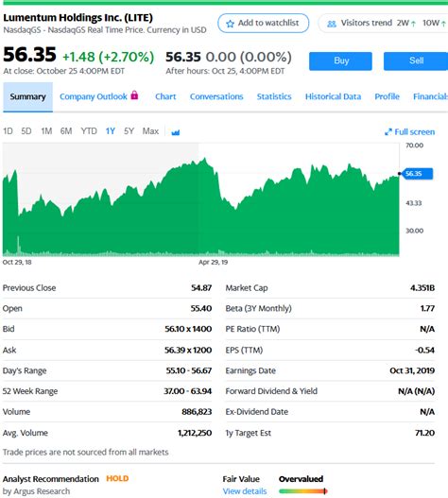Set chart range to YTD
The width and height of the screenshot is (448, 498).
point(89,131)
